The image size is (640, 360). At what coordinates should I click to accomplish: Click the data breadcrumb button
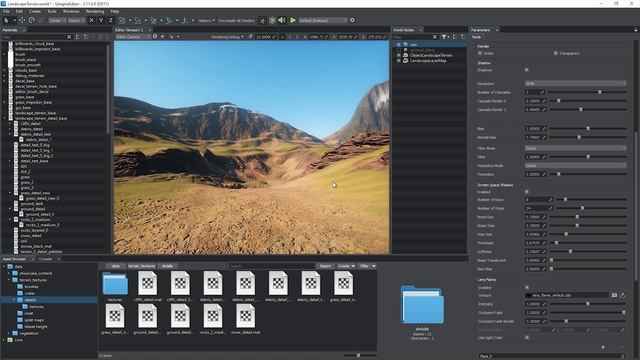click(116, 266)
